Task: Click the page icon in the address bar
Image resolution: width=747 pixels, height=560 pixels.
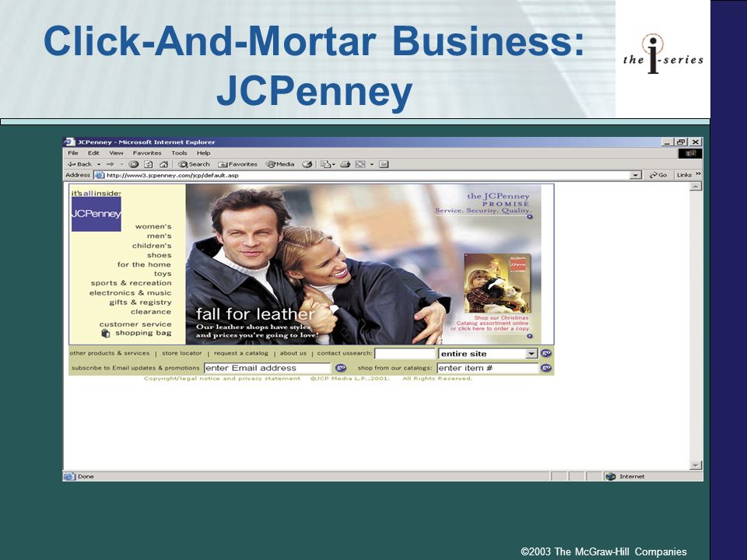Action: (100, 175)
